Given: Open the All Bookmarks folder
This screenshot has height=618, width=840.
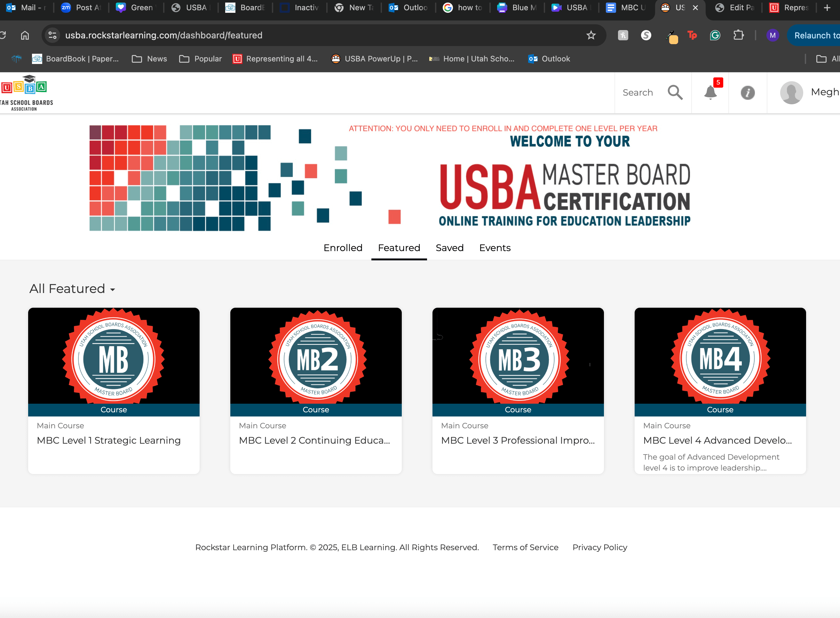Looking at the screenshot, I should pos(828,59).
